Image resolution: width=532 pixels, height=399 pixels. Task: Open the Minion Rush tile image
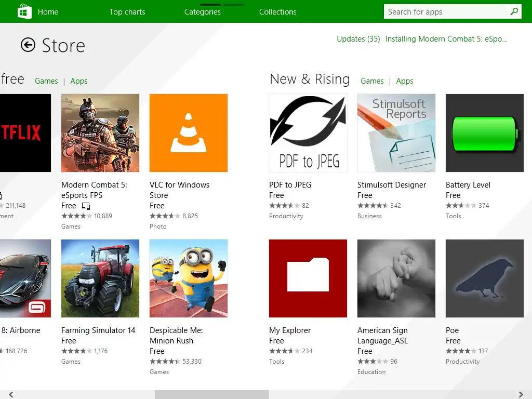189,278
